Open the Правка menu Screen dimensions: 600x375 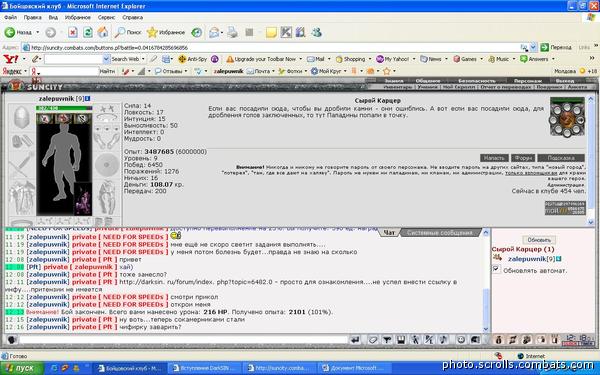[x=33, y=18]
